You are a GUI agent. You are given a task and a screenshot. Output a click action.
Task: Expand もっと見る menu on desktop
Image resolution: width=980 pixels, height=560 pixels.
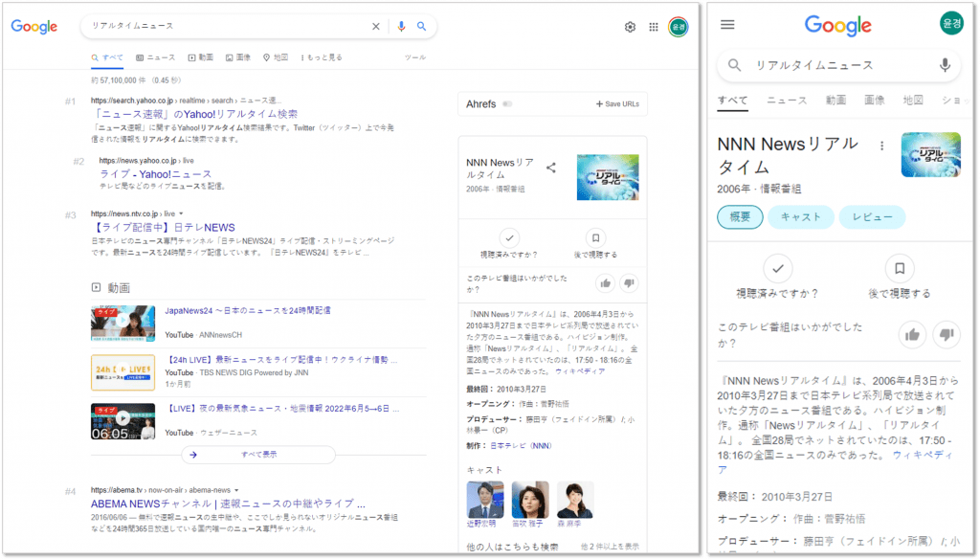click(322, 57)
